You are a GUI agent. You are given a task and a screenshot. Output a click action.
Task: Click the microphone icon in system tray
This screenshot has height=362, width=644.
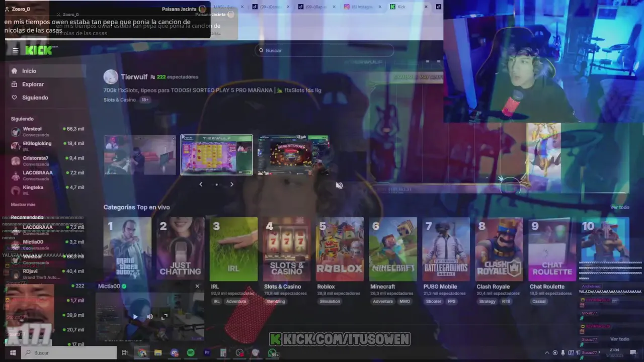coord(563,353)
